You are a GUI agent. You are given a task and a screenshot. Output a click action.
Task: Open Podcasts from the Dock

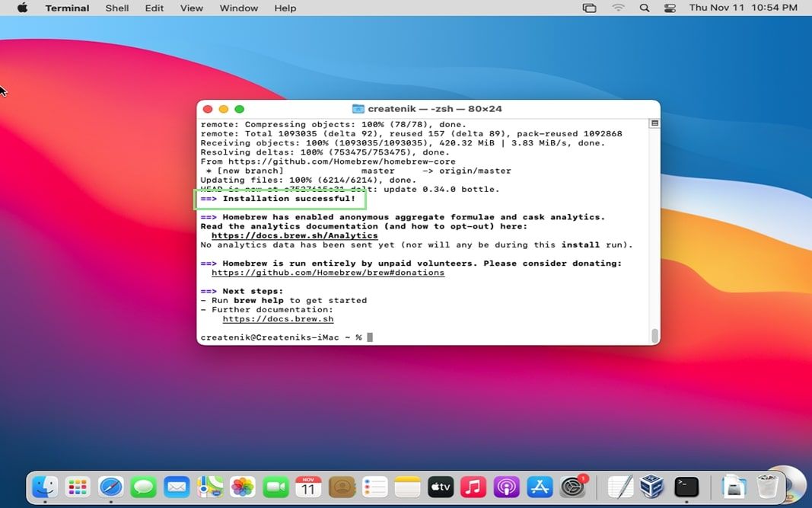[506, 487]
